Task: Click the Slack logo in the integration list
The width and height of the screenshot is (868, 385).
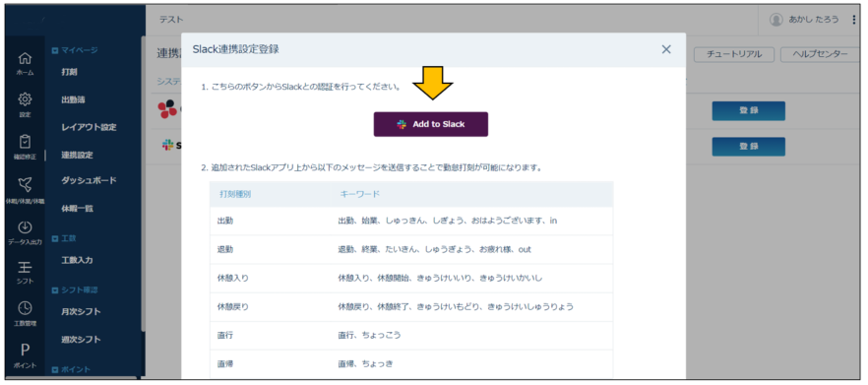Action: point(167,145)
